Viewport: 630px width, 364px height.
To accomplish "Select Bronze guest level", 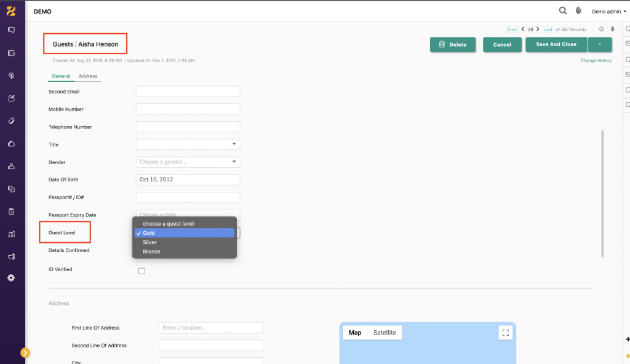I will point(185,251).
